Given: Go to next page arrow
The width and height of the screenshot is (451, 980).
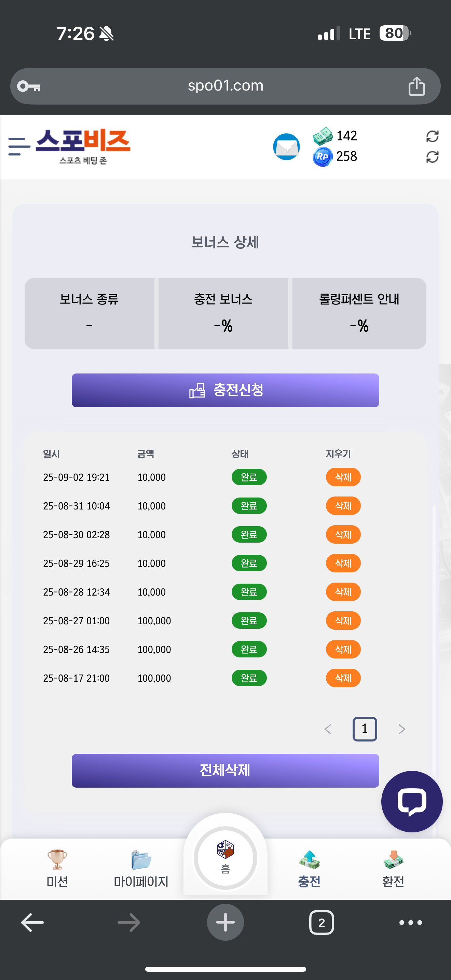Looking at the screenshot, I should 401,729.
